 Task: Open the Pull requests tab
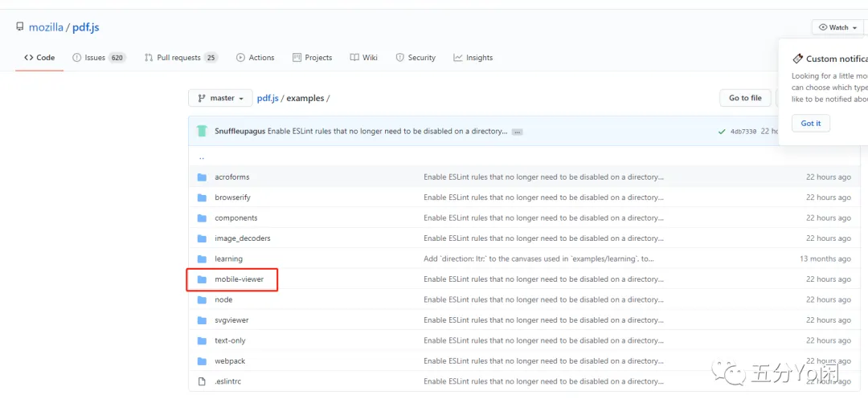coord(181,58)
